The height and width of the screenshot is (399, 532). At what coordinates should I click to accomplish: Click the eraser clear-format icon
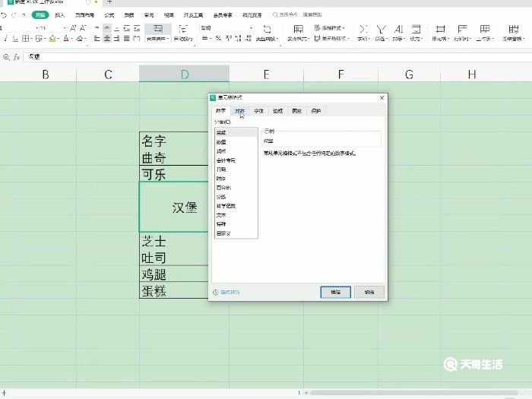[80, 38]
